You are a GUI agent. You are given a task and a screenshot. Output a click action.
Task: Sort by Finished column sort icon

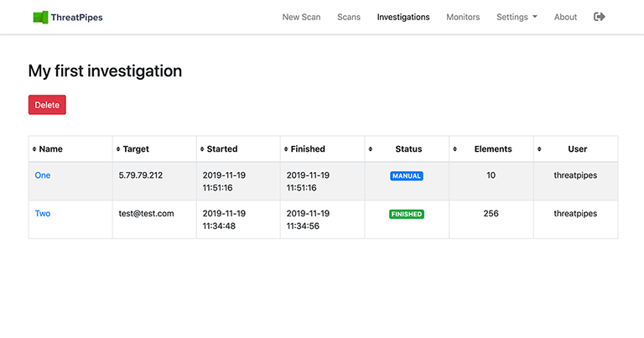click(286, 149)
